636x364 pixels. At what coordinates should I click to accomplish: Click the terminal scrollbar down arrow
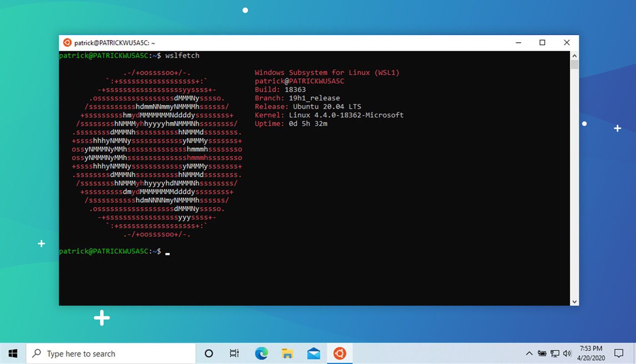tap(574, 301)
